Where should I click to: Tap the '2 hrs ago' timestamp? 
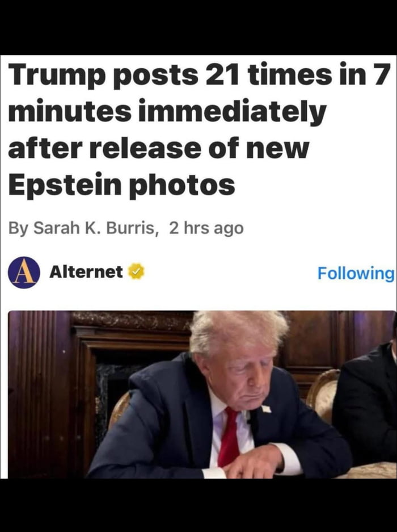(x=206, y=228)
